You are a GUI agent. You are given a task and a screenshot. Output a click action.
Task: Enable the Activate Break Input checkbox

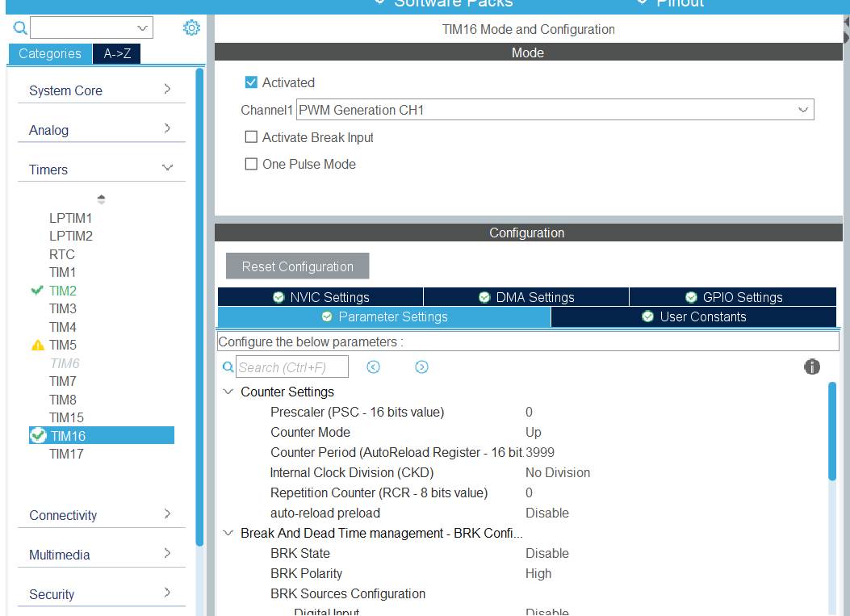coord(251,137)
